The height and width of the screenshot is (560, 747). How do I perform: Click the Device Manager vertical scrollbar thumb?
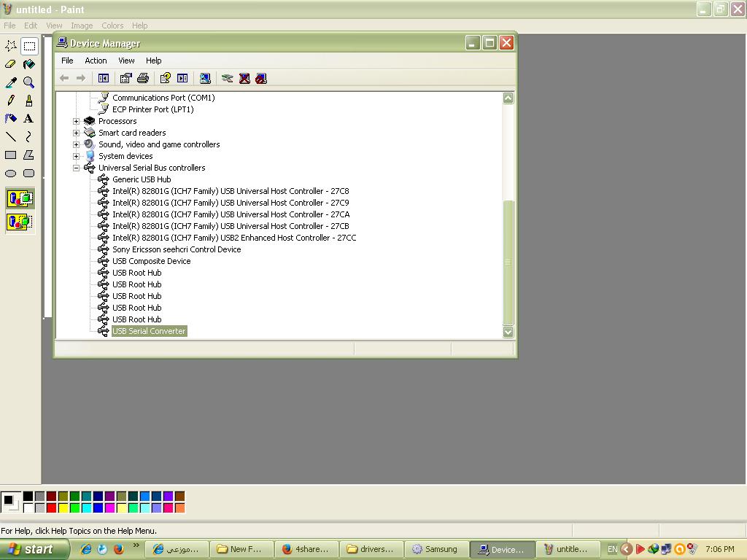pyautogui.click(x=508, y=262)
